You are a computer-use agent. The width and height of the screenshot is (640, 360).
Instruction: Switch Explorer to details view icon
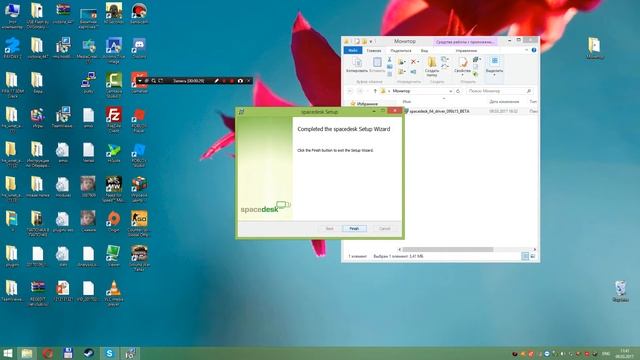(x=525, y=256)
